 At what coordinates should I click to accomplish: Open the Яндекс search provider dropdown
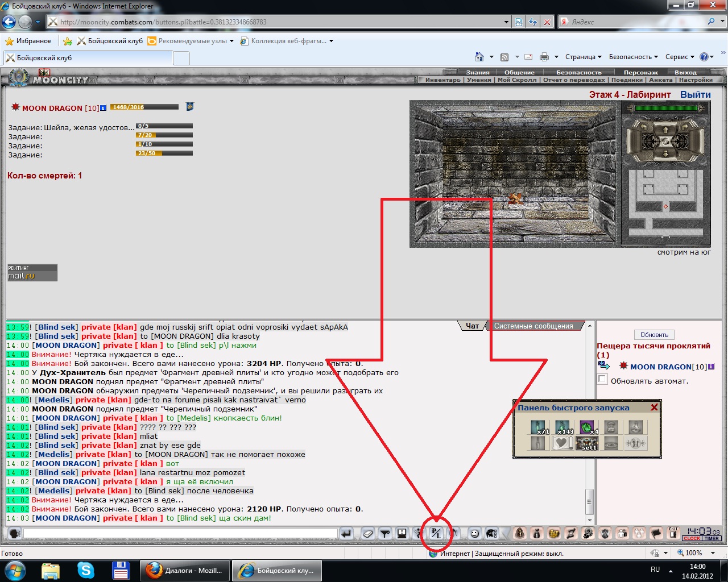[723, 22]
